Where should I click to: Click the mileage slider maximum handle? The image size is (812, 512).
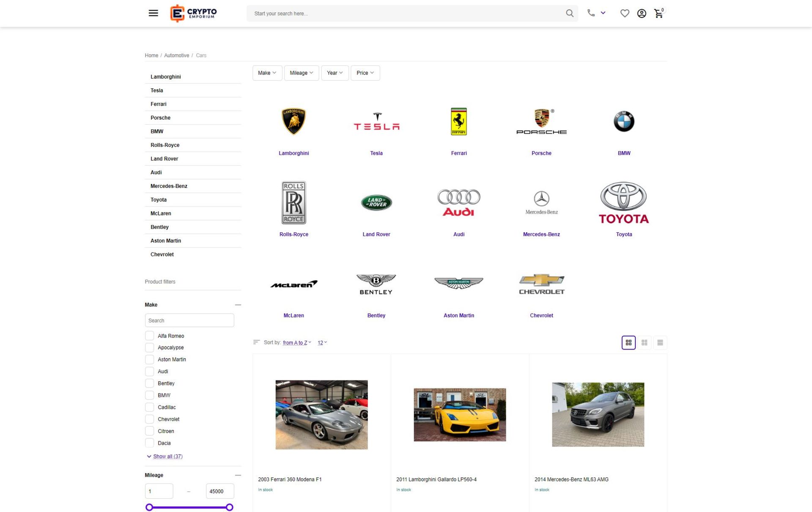[x=229, y=507]
